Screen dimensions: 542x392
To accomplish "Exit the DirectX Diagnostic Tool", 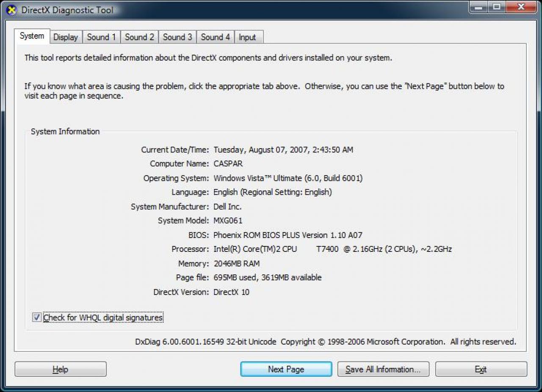I will click(x=481, y=369).
